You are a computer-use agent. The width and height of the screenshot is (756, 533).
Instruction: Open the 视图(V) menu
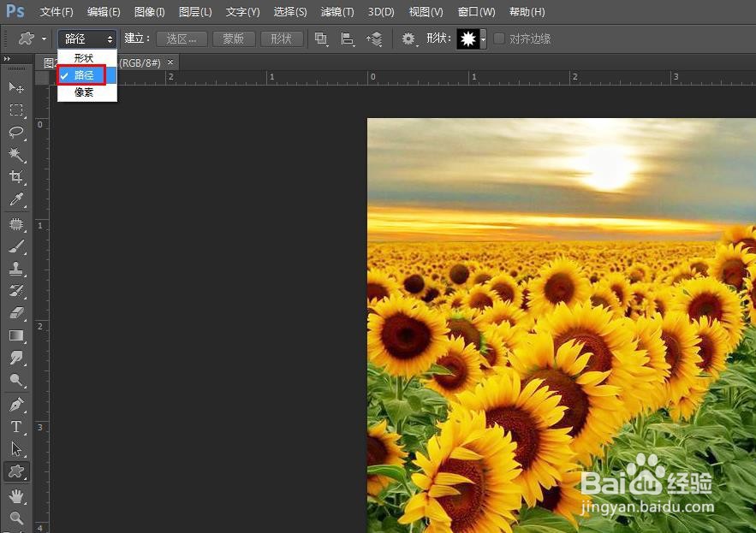tap(426, 12)
